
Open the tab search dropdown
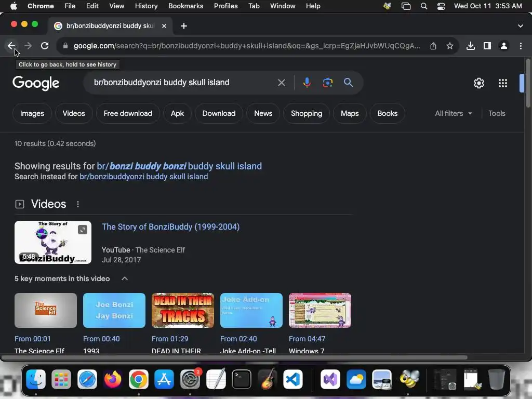coord(521,26)
